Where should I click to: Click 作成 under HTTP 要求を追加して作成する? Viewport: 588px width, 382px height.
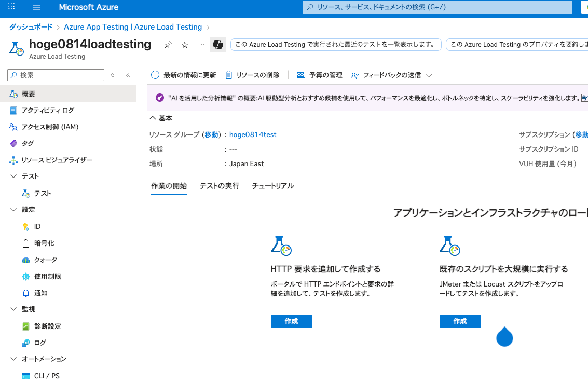(291, 321)
